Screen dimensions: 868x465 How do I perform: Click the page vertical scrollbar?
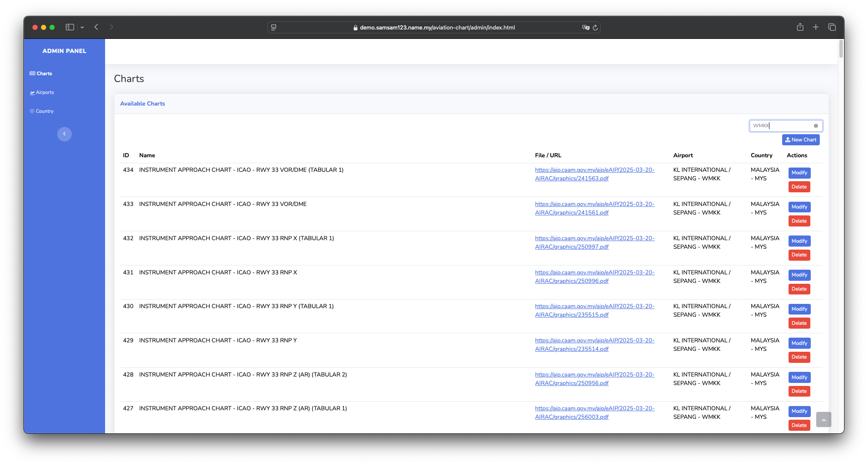841,49
